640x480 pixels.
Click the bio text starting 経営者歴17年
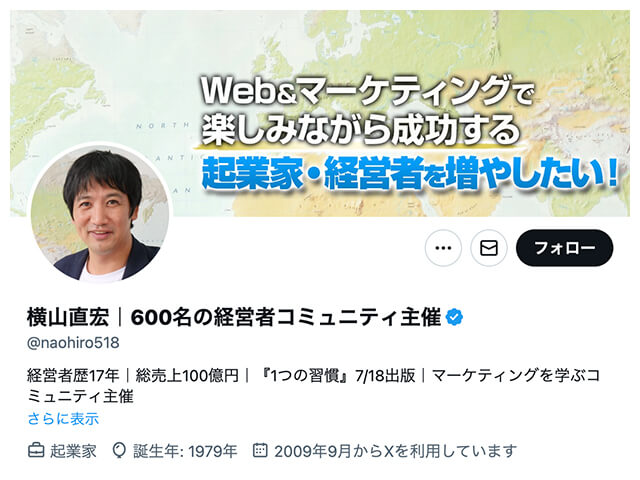point(313,386)
